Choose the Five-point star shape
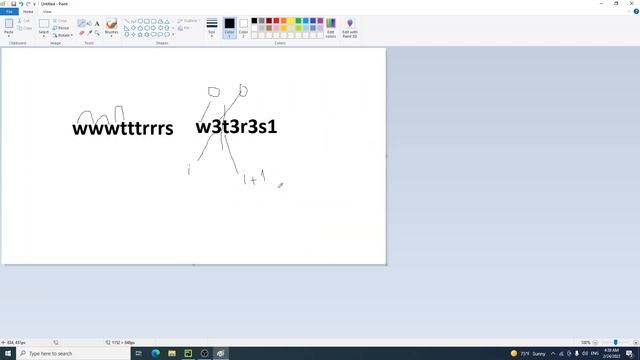This screenshot has width=640, height=360. click(140, 35)
